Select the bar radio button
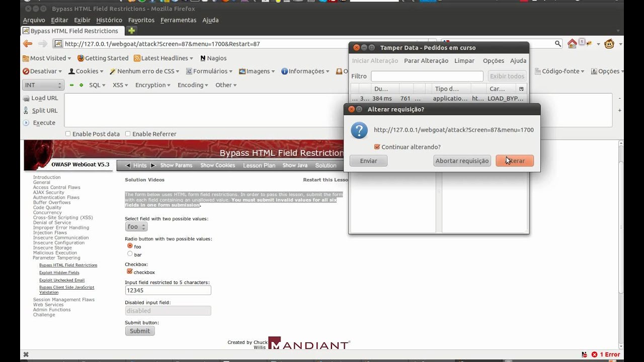Viewport: 644px width, 362px height. click(130, 254)
